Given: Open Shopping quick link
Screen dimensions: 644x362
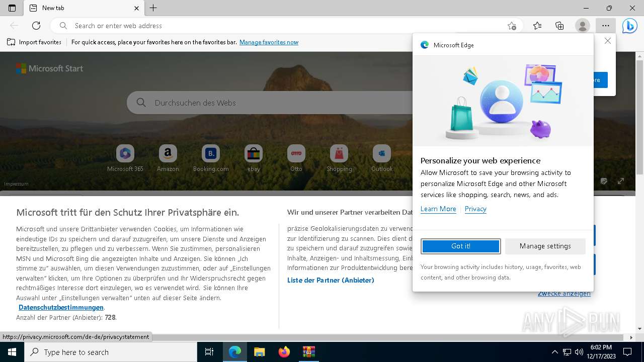Looking at the screenshot, I should coord(339,158).
